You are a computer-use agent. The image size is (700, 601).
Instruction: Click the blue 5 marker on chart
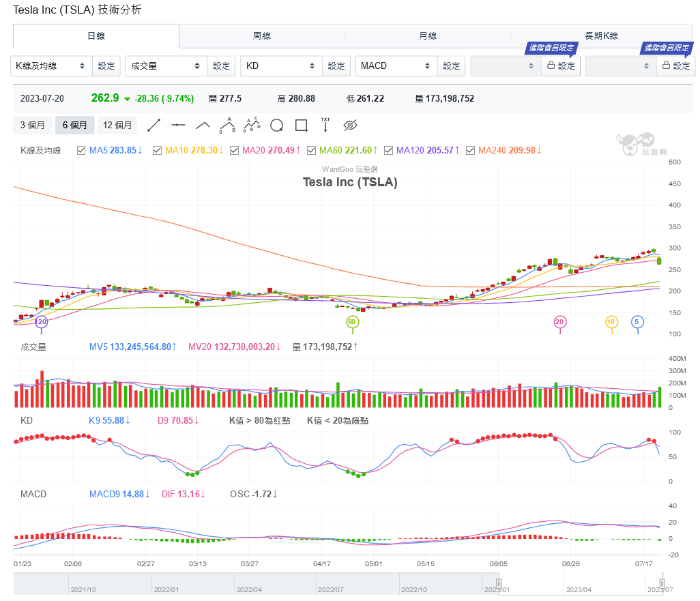coord(637,321)
